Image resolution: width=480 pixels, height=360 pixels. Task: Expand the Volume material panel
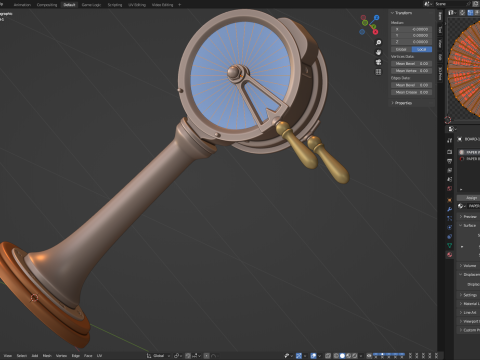click(x=469, y=266)
